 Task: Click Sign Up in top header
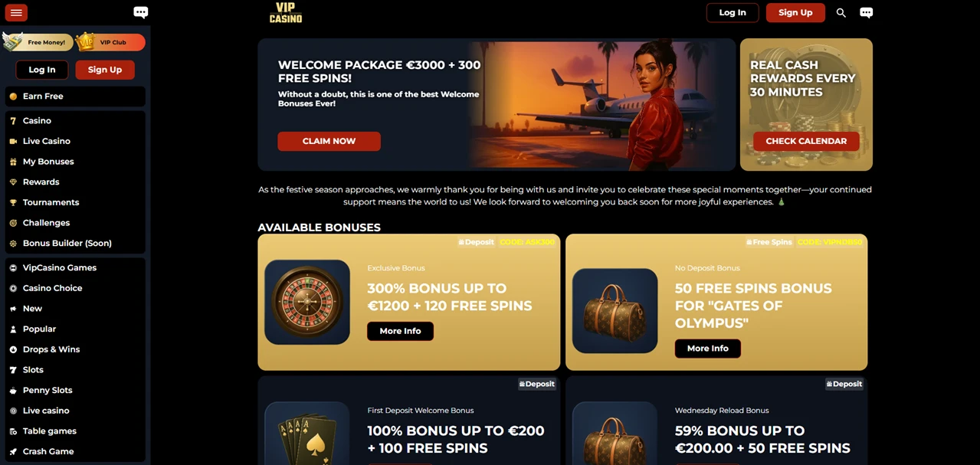[x=795, y=12]
